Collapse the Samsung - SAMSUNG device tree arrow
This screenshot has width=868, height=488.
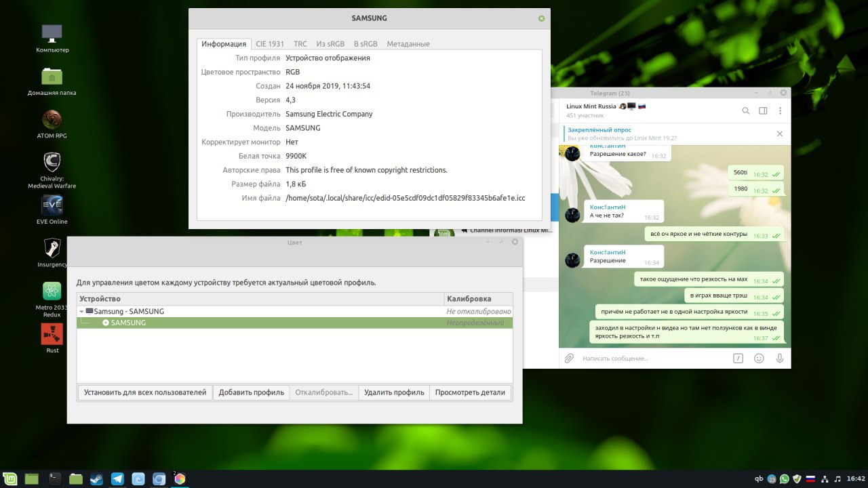pyautogui.click(x=81, y=312)
